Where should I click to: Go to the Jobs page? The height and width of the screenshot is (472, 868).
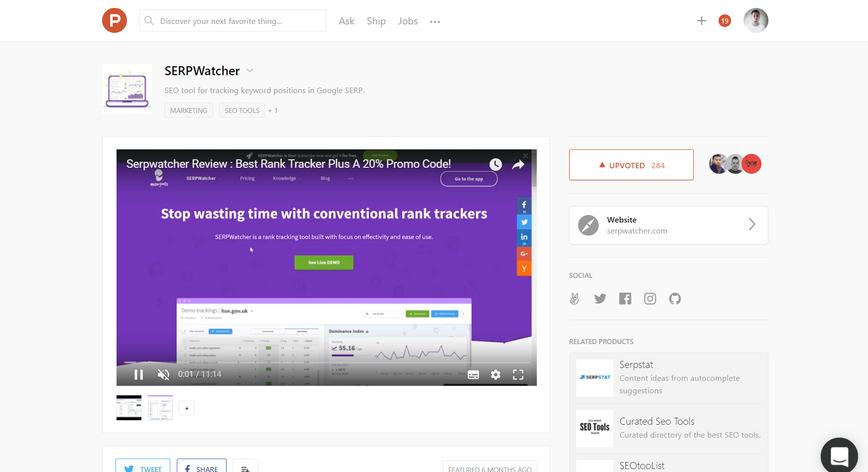pos(407,21)
